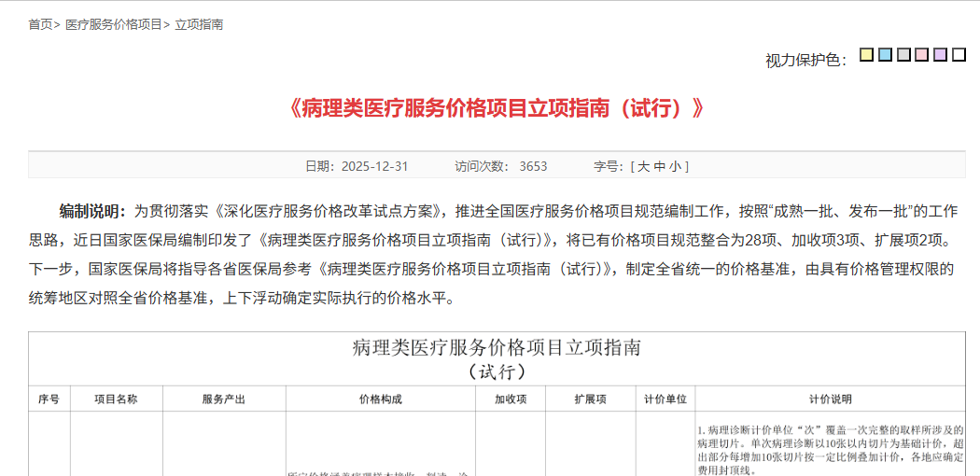Click the 立项指南 breadcrumb link
980x476 pixels.
(199, 24)
